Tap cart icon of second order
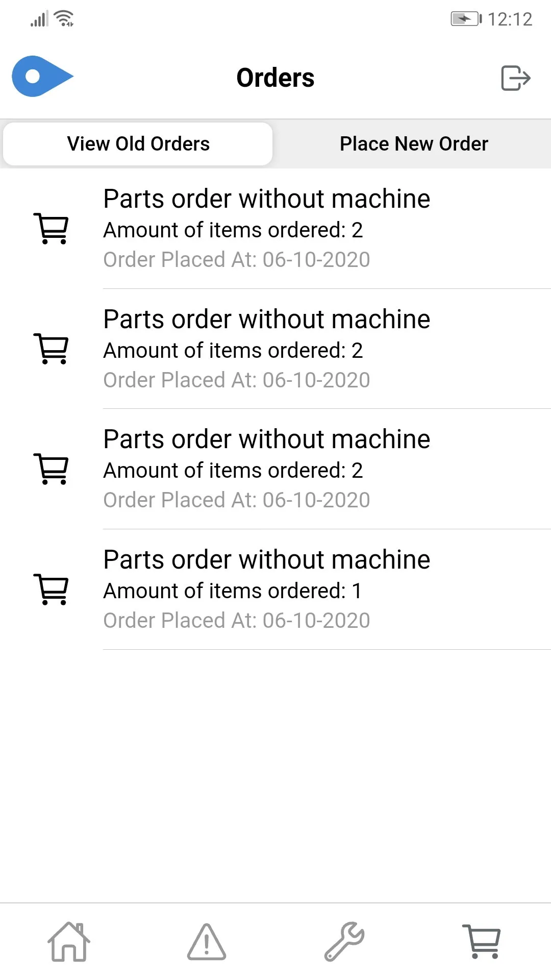The width and height of the screenshot is (551, 980). click(x=51, y=349)
